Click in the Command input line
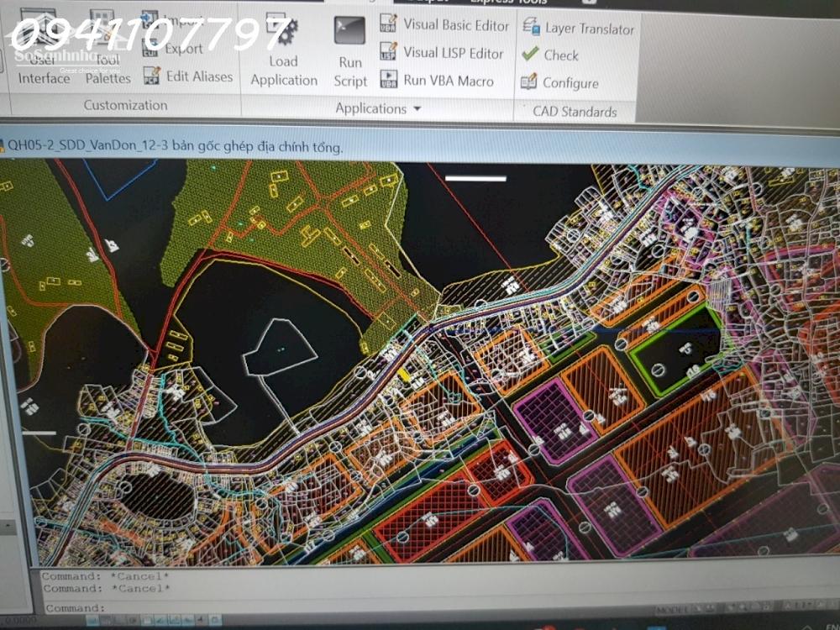 336,606
